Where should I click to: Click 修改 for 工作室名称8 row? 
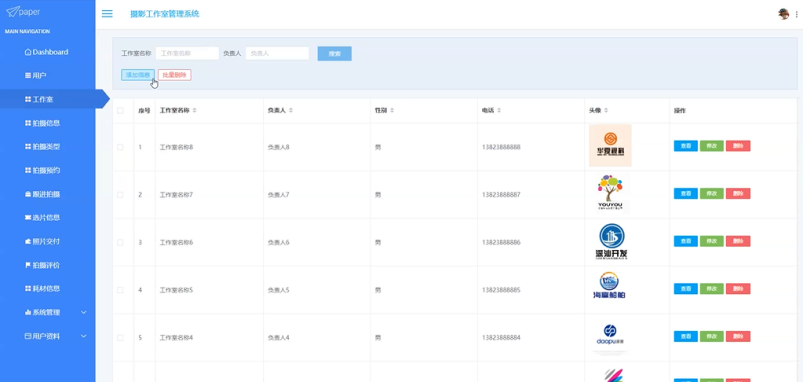[x=712, y=146]
